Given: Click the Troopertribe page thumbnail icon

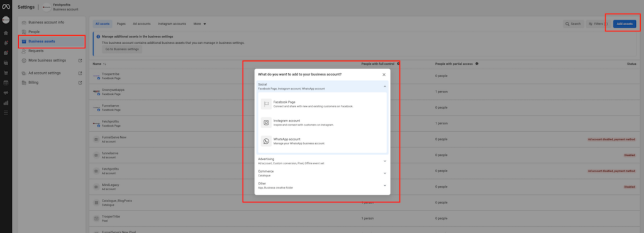Looking at the screenshot, I should coord(97,76).
